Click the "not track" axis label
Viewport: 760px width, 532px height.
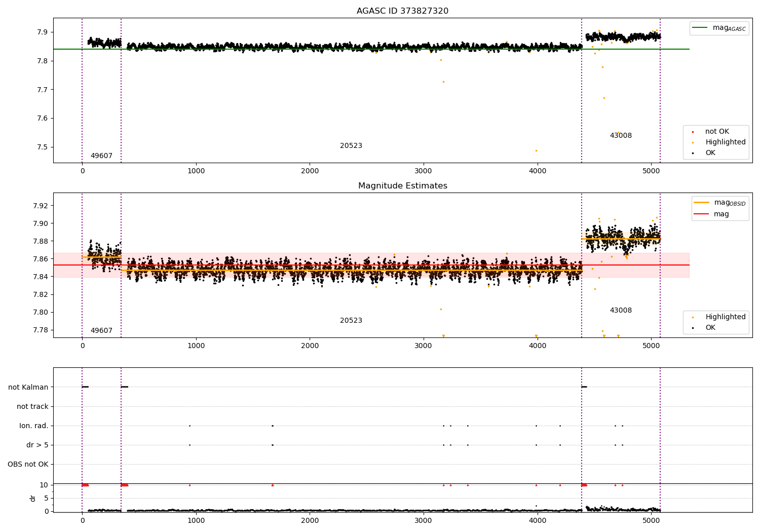click(32, 407)
